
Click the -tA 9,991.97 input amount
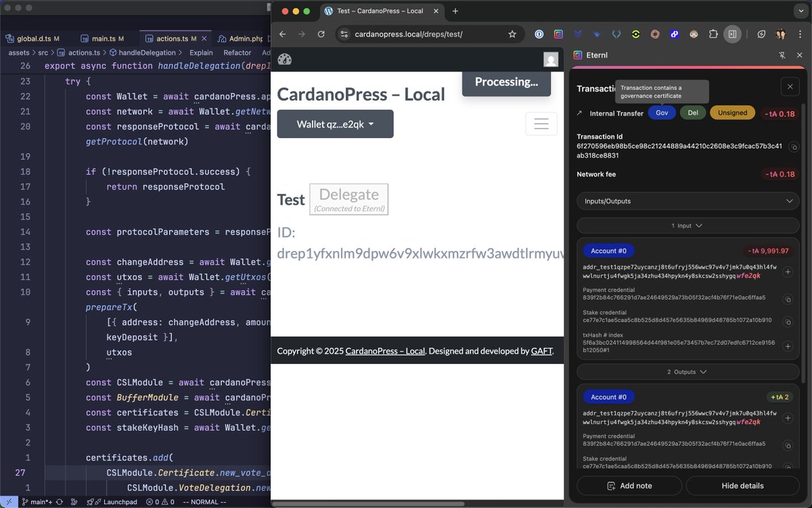click(x=768, y=251)
